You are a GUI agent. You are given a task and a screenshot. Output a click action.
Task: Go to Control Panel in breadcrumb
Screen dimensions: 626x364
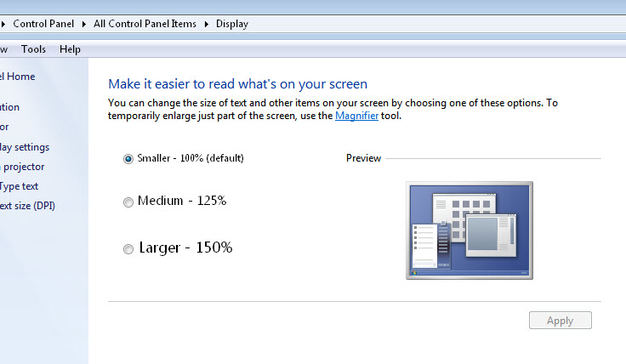click(43, 24)
